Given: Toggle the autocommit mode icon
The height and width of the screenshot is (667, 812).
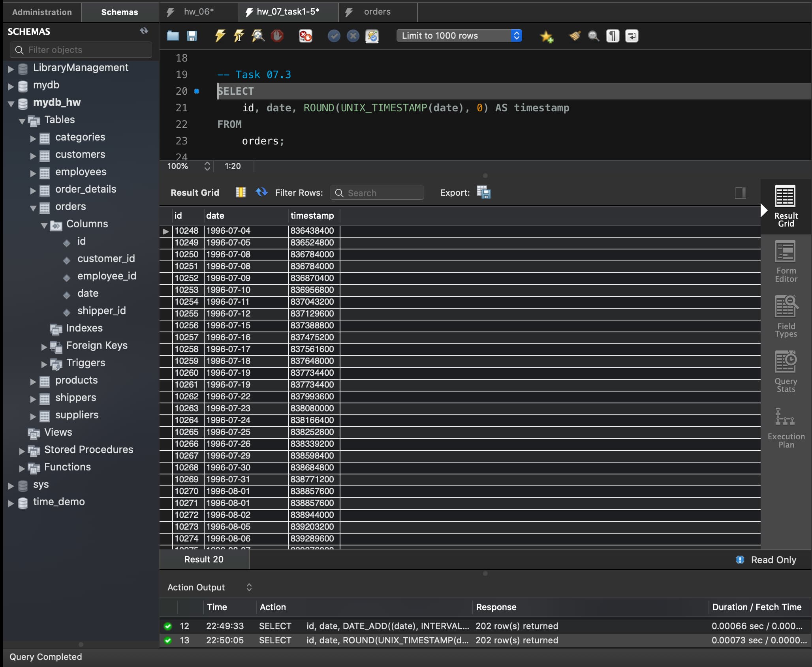Looking at the screenshot, I should pos(372,36).
